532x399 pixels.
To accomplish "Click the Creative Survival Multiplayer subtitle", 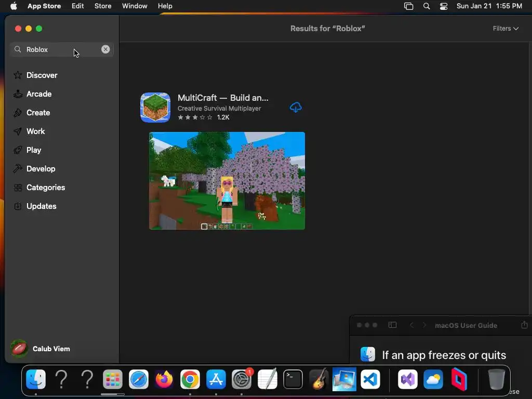I will click(x=219, y=108).
